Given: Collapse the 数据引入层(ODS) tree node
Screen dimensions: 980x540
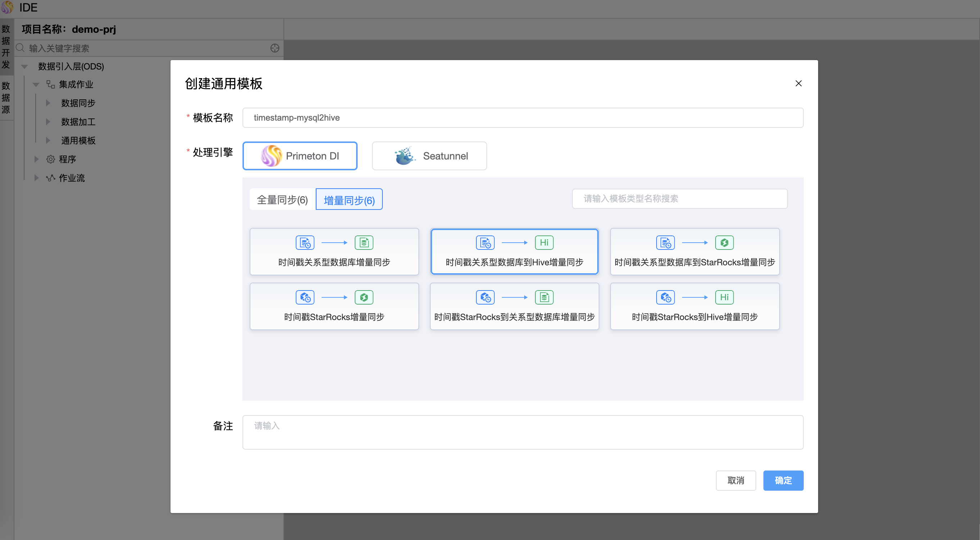Looking at the screenshot, I should pyautogui.click(x=24, y=66).
